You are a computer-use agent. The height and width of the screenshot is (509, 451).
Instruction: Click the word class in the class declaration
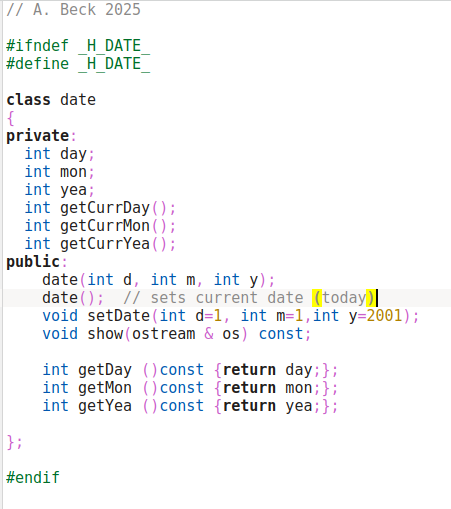[28, 100]
